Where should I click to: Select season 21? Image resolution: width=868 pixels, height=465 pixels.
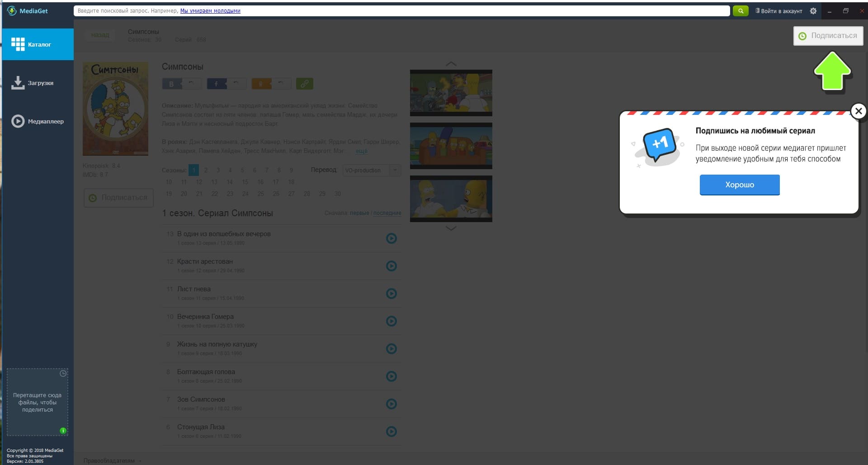pos(199,194)
